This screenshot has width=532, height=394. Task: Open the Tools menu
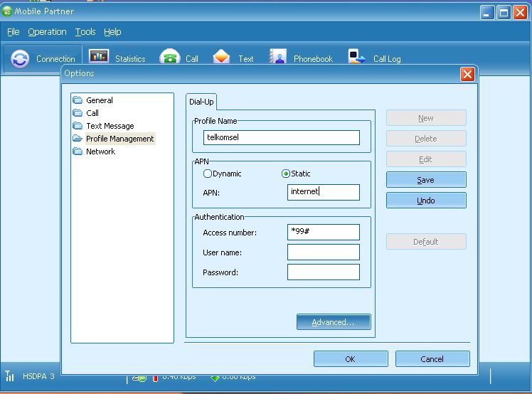tap(85, 32)
